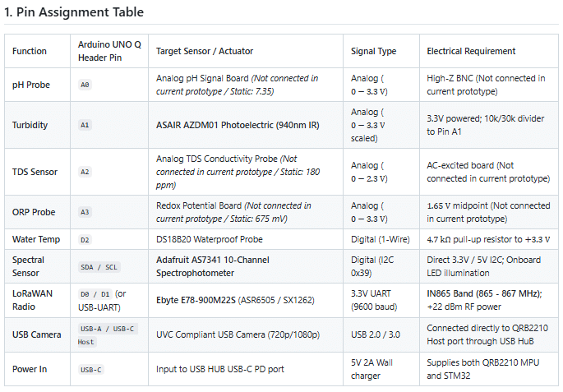Select the 'A1' pin code label
Screen dimensions: 563x392
coord(85,125)
